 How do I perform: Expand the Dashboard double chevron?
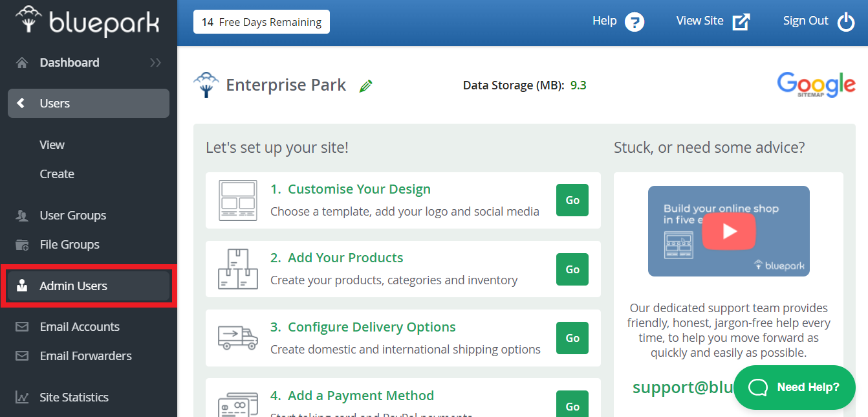click(x=155, y=63)
